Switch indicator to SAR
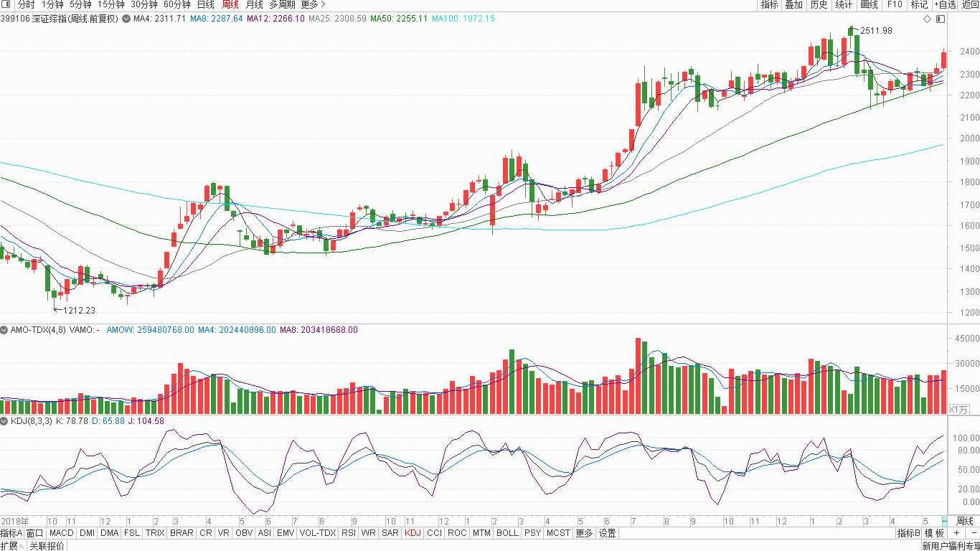The height and width of the screenshot is (551, 980). (390, 533)
